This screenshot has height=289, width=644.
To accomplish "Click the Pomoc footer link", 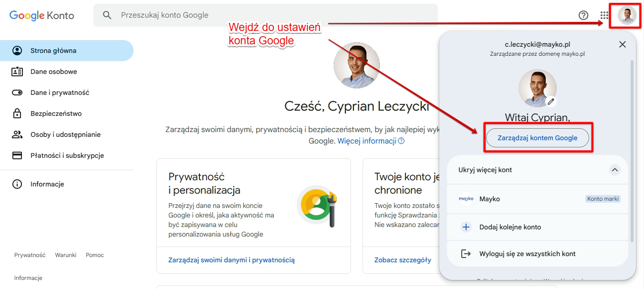I will tap(95, 255).
